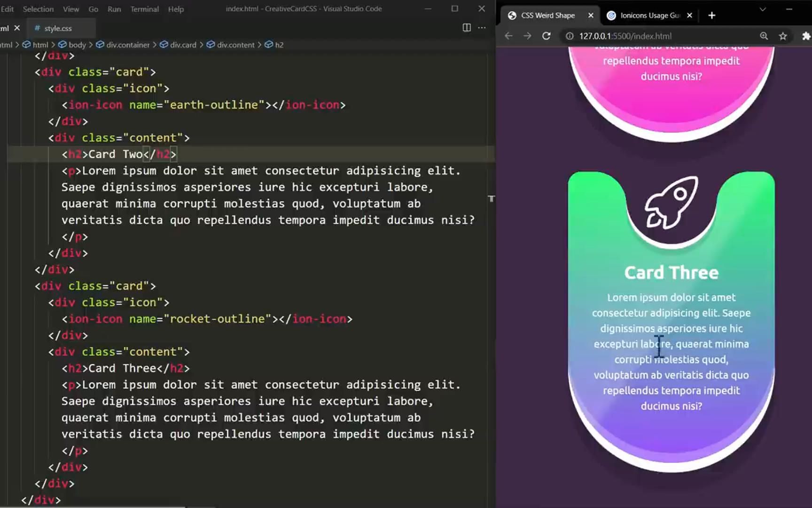The image size is (812, 508).
Task: Maximize the VS Code window
Action: (454, 9)
